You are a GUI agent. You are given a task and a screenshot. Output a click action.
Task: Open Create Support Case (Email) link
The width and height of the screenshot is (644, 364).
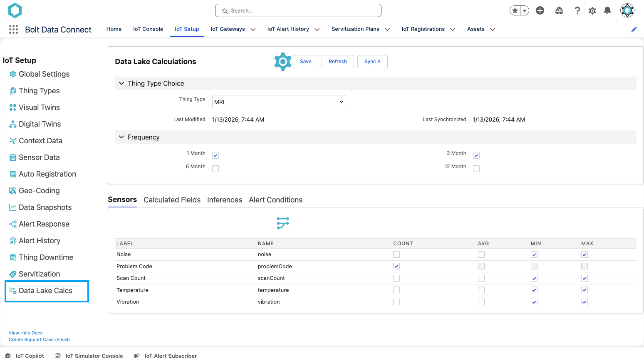[40, 339]
